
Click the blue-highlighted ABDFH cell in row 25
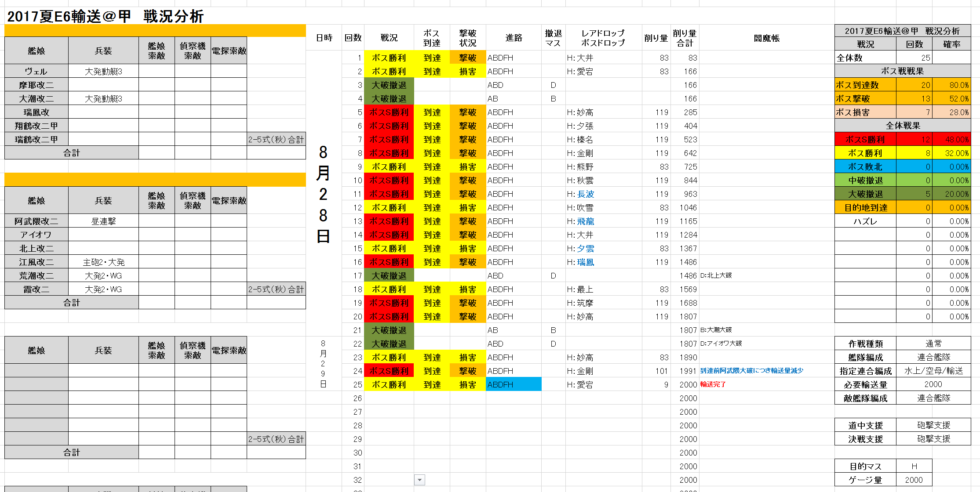click(x=513, y=384)
